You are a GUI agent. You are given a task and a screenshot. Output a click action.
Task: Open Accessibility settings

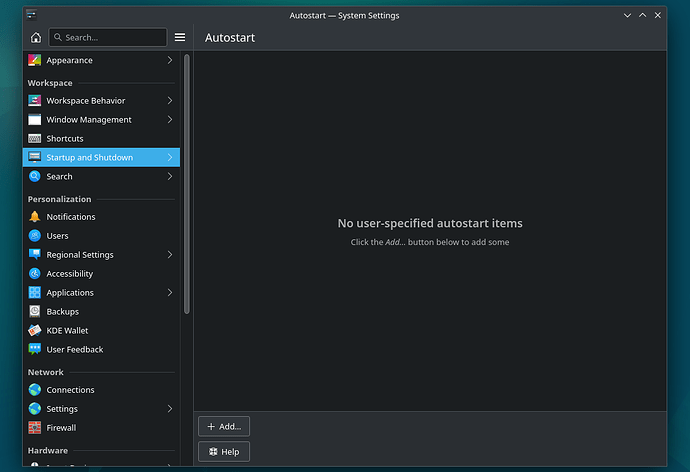[101, 274]
